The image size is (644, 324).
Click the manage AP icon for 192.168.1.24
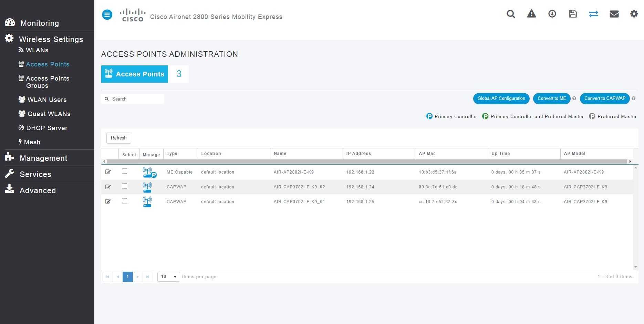tap(147, 187)
